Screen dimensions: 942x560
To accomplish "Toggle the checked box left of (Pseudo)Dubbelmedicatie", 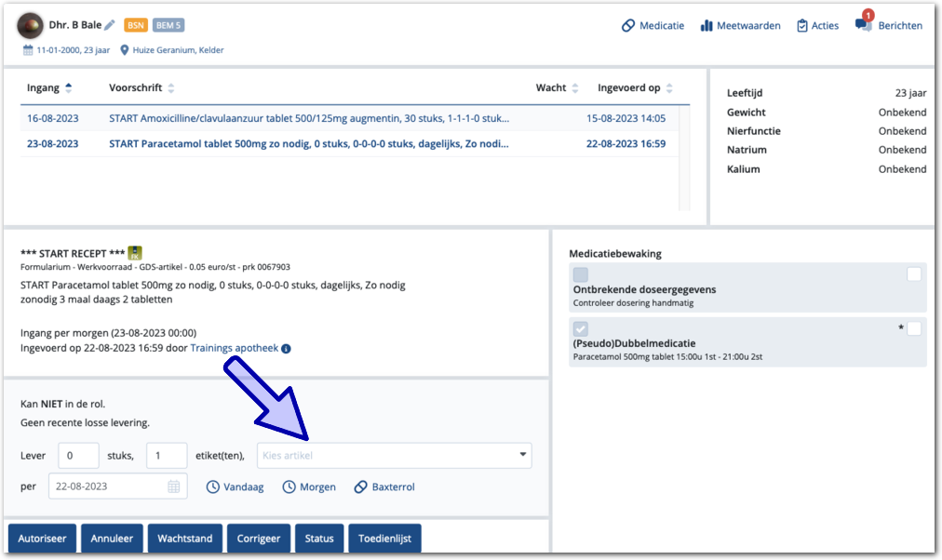I will (581, 328).
